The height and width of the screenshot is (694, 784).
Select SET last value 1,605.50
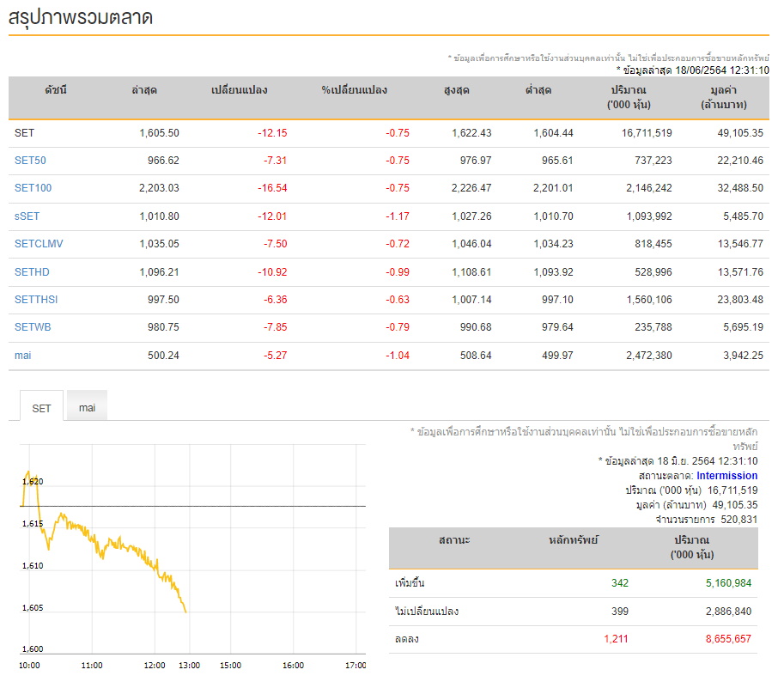(159, 133)
